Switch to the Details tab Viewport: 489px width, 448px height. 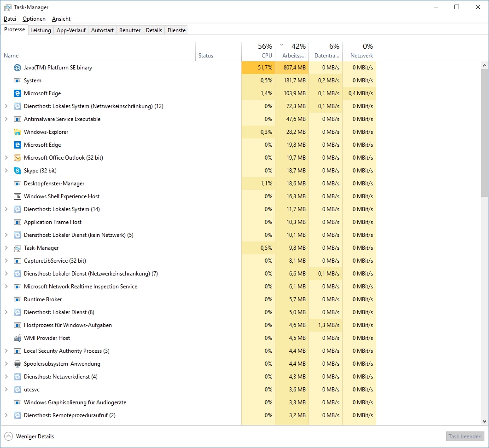click(x=154, y=30)
